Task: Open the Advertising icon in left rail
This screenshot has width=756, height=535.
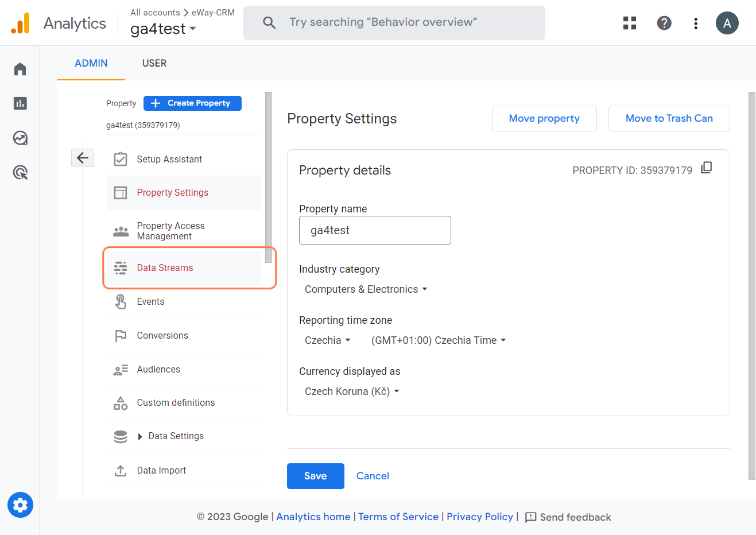Action: [x=20, y=172]
